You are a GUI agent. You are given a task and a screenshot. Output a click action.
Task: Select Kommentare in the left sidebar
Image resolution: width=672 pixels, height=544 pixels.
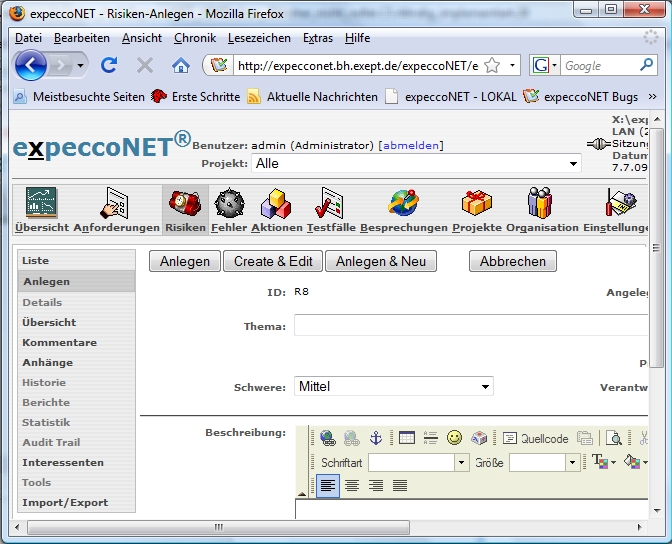point(60,342)
